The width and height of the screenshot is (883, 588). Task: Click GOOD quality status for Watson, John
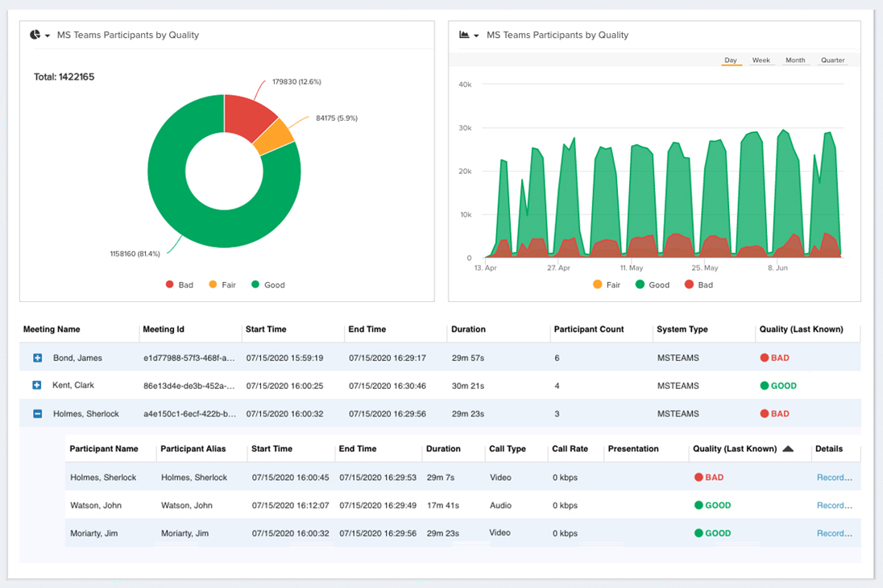click(x=713, y=505)
